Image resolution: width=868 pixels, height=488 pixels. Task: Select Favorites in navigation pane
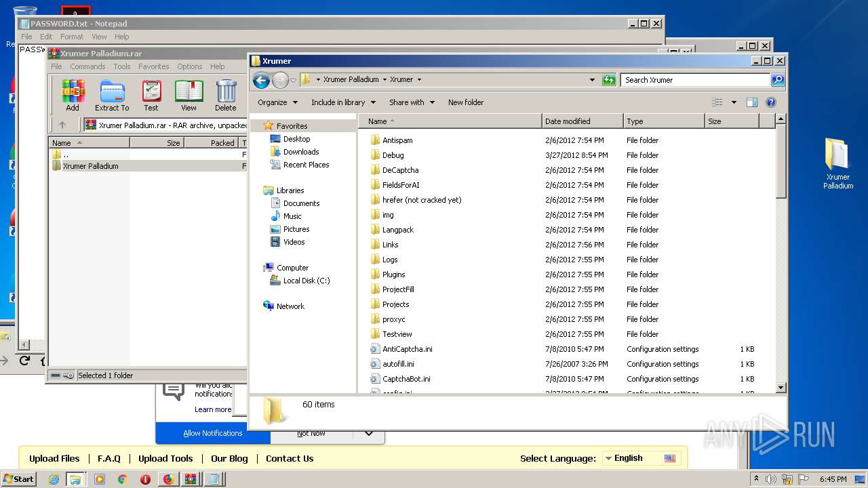point(292,126)
